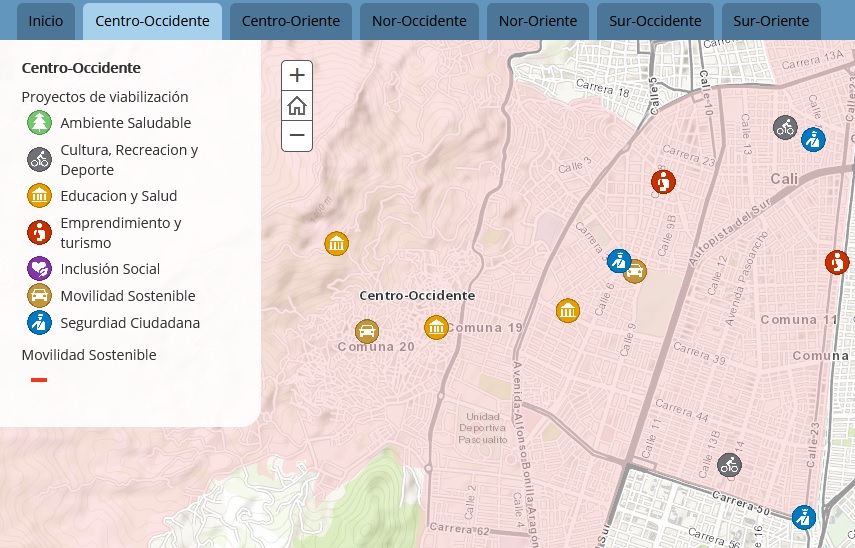The image size is (855, 548).
Task: Click 'Comuna 20' map label
Action: [376, 347]
